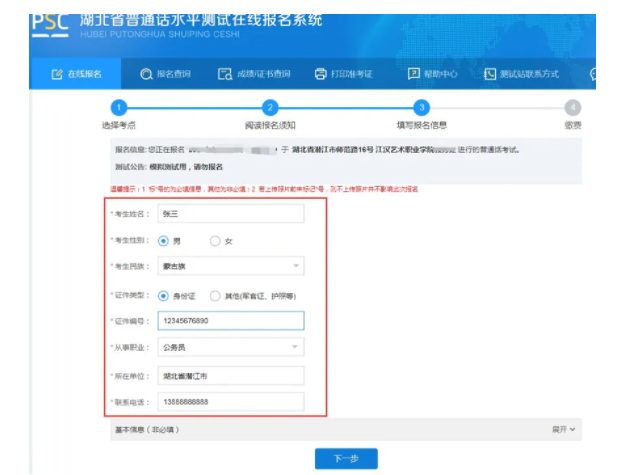
Task: Click the 下一步 button
Action: tap(346, 458)
